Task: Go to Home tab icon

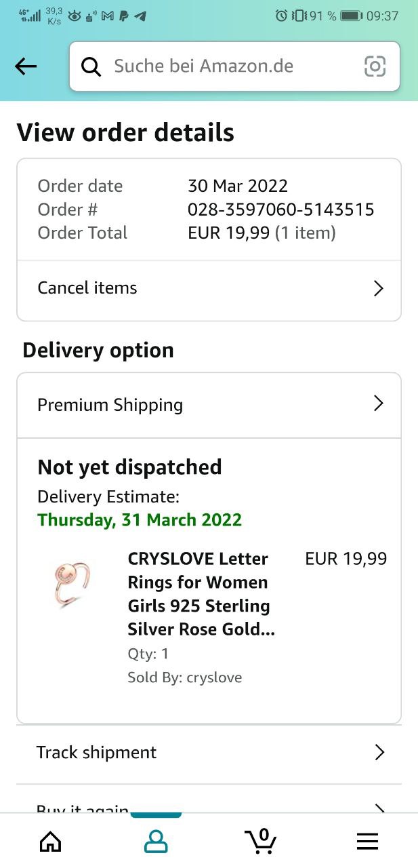Action: [x=50, y=842]
